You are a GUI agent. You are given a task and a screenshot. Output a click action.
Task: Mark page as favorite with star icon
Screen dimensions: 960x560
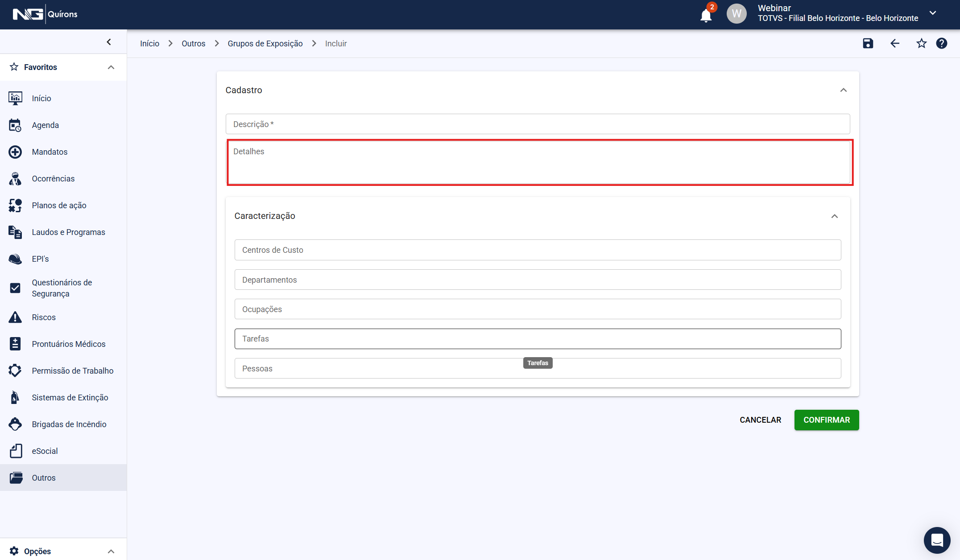(921, 43)
